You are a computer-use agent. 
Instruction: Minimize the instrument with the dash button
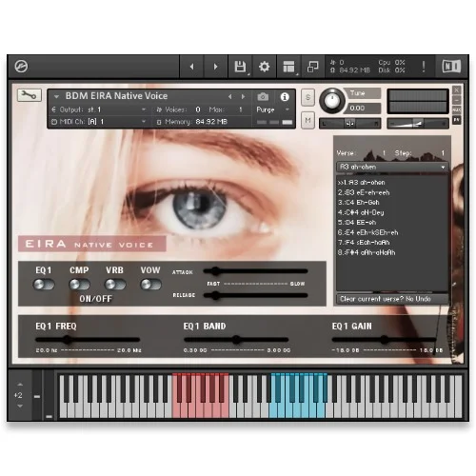click(457, 100)
